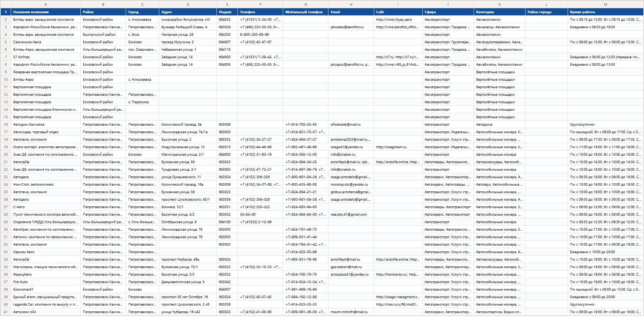Select hours 'Ежедневно с 09:30 до 19:30'
This screenshot has height=322, width=644.
605,27
